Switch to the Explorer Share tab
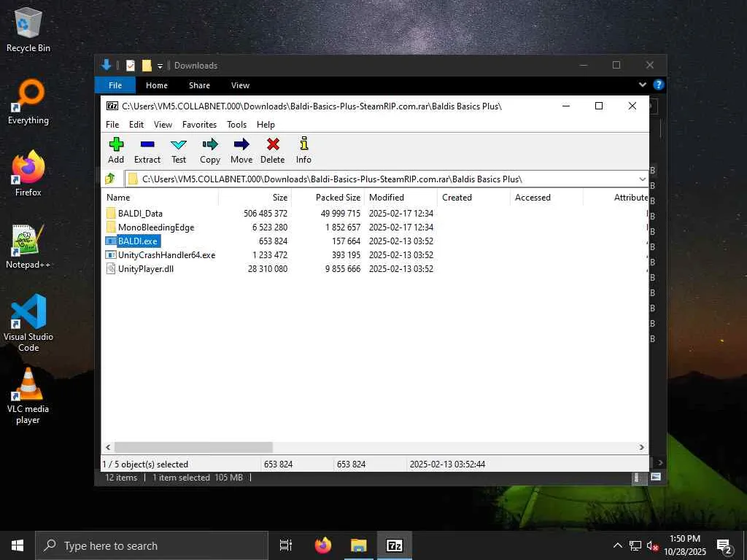Image resolution: width=747 pixels, height=560 pixels. coord(199,85)
